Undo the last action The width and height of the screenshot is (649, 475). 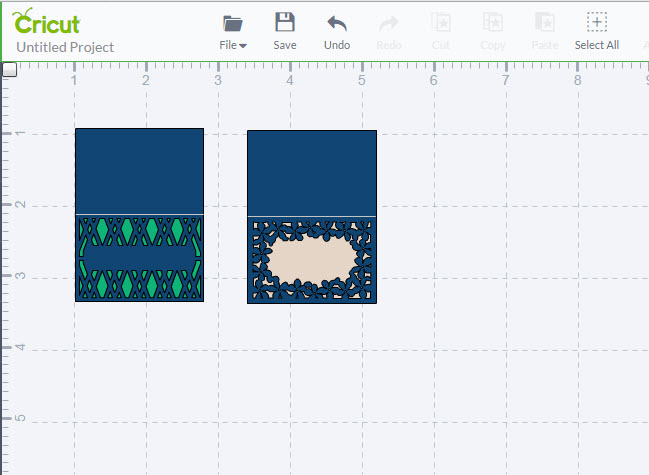point(337,23)
